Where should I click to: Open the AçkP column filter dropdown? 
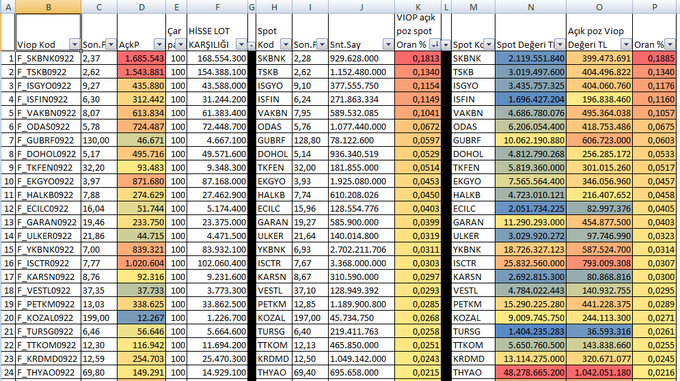coord(159,45)
